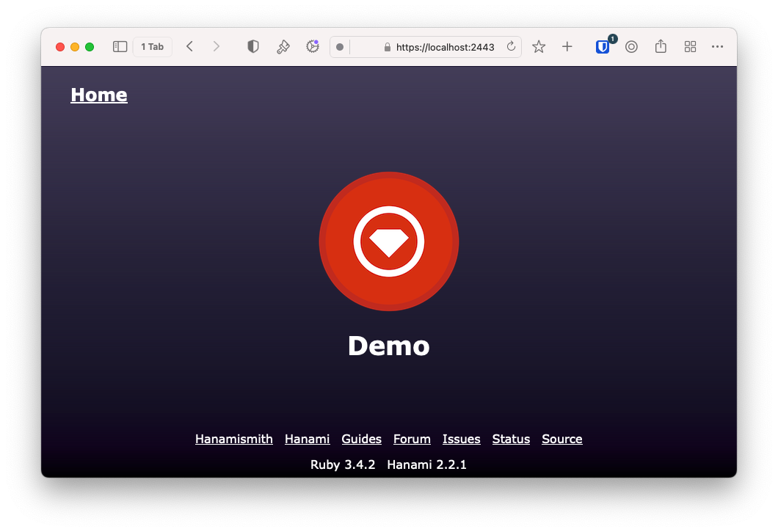
Task: Minimize window with yellow traffic light
Action: (x=75, y=47)
